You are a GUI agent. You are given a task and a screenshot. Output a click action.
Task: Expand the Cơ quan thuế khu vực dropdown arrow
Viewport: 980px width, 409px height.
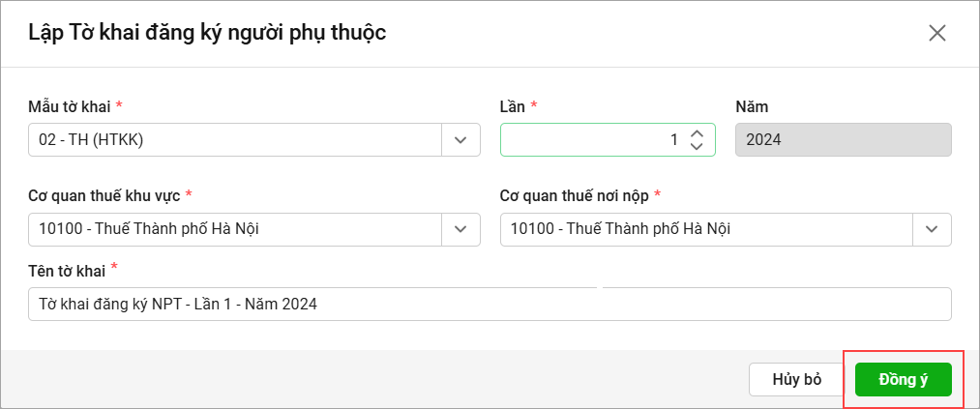(x=460, y=229)
